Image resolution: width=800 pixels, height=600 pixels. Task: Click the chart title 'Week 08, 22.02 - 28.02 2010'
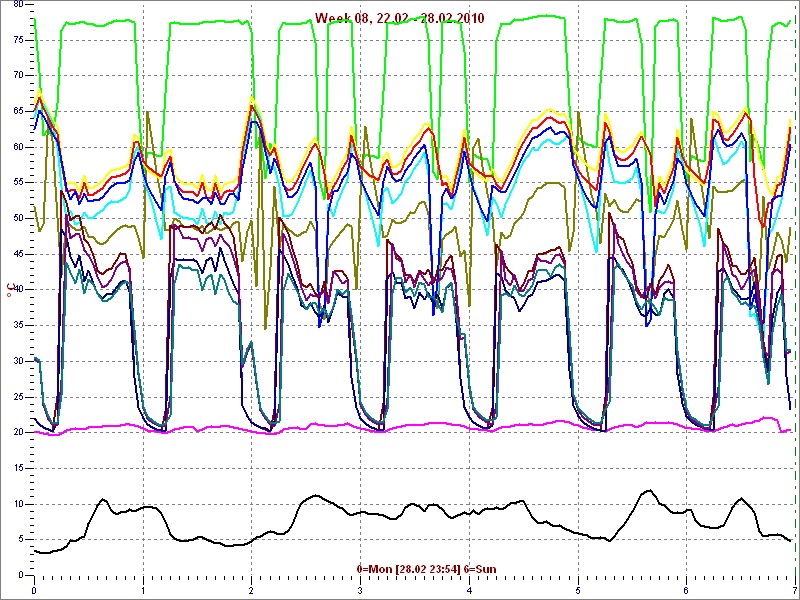pos(399,18)
